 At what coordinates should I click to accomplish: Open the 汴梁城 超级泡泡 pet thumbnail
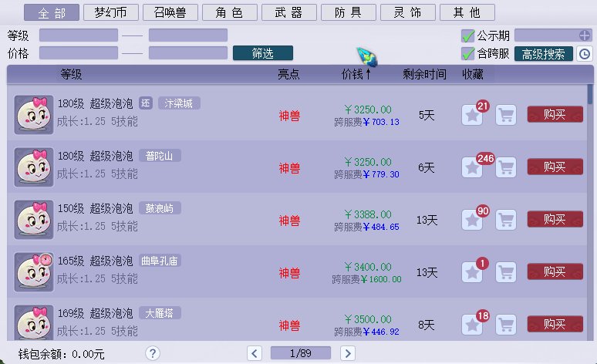[x=34, y=115]
